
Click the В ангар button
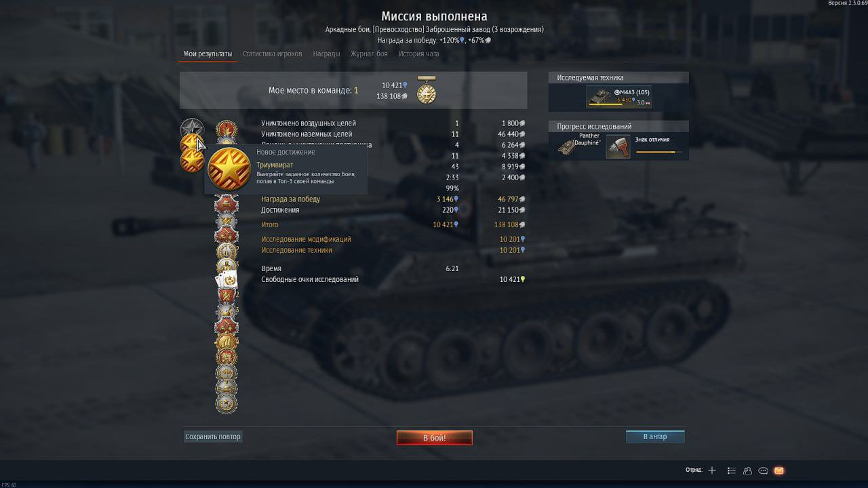[655, 436]
